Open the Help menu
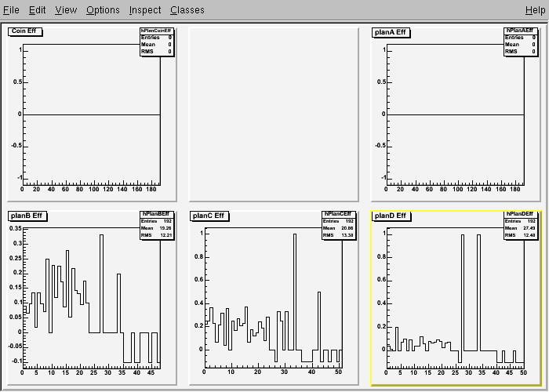The image size is (549, 392). tap(536, 9)
